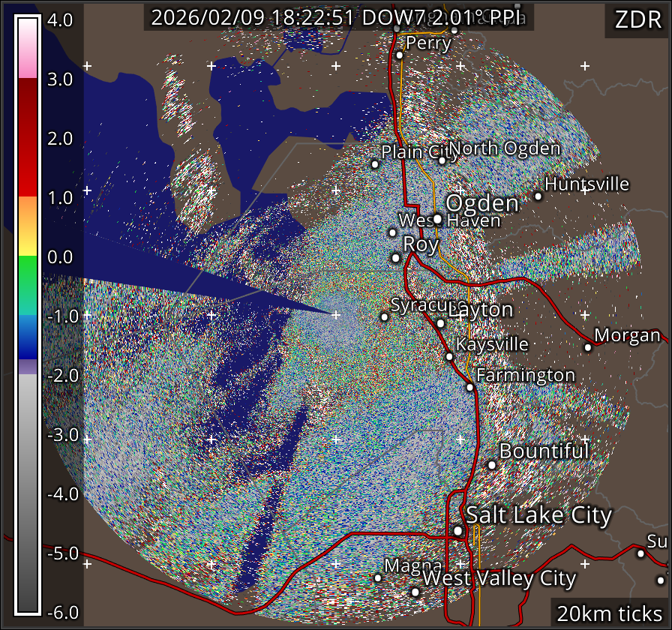Click the Bountiful location marker dot
672x630 pixels.
point(492,465)
